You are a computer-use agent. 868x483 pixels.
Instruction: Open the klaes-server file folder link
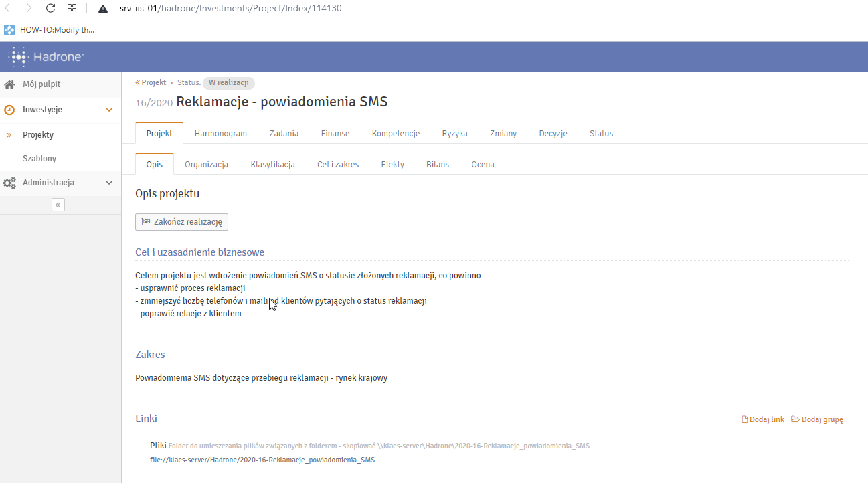click(262, 460)
